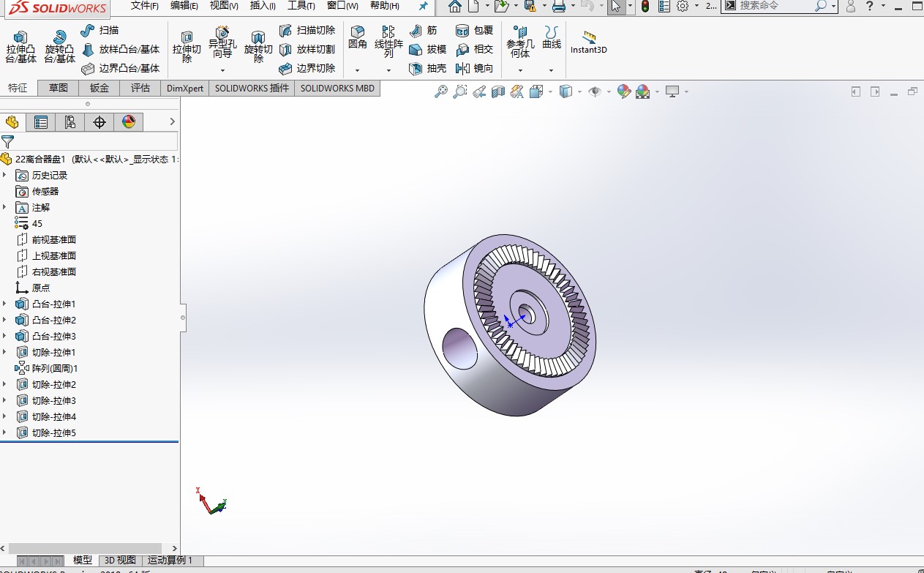Open the ConfigurationManager panel tab

pos(70,122)
